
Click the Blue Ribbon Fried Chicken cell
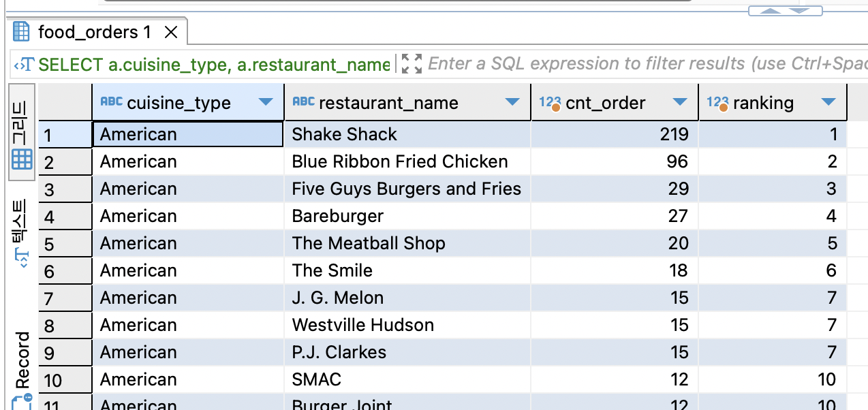coord(407,161)
